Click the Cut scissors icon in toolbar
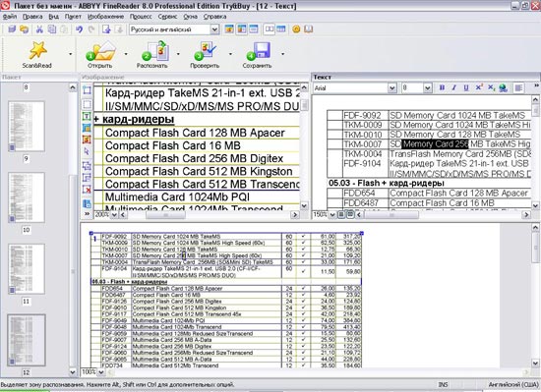Viewport: 541px width, 392px height. click(x=39, y=29)
